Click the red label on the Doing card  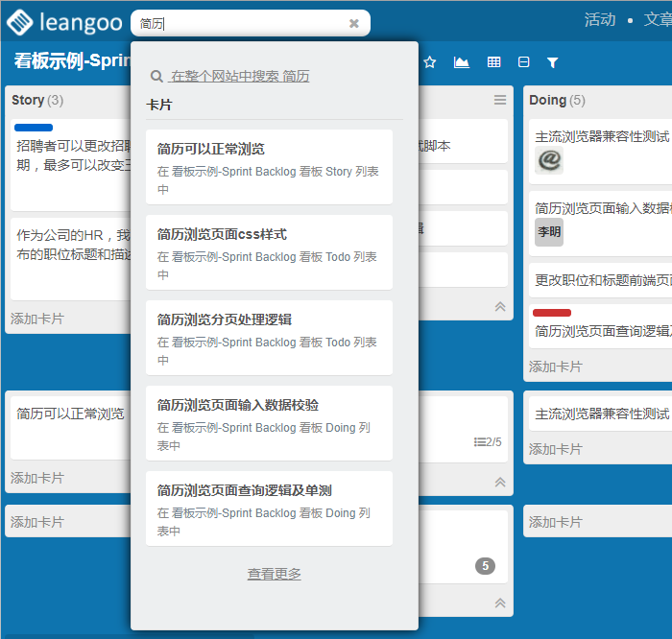pyautogui.click(x=552, y=313)
